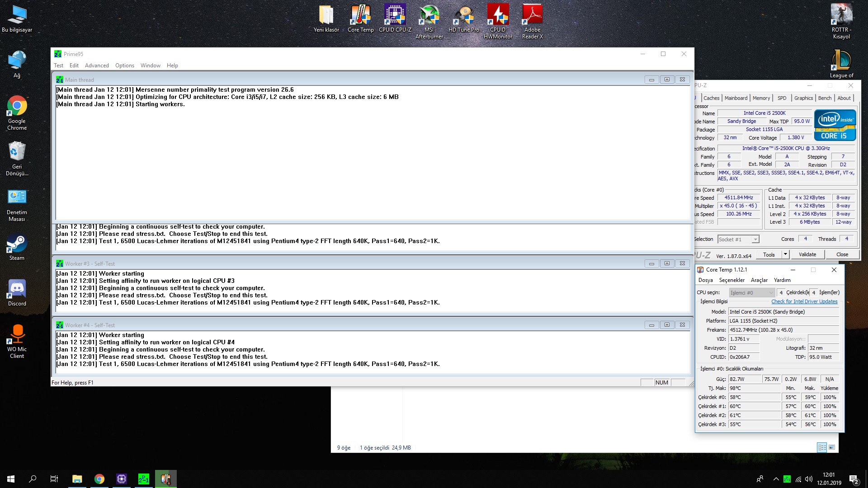Open the Help menu in Prime95
The image size is (868, 488).
pos(172,66)
